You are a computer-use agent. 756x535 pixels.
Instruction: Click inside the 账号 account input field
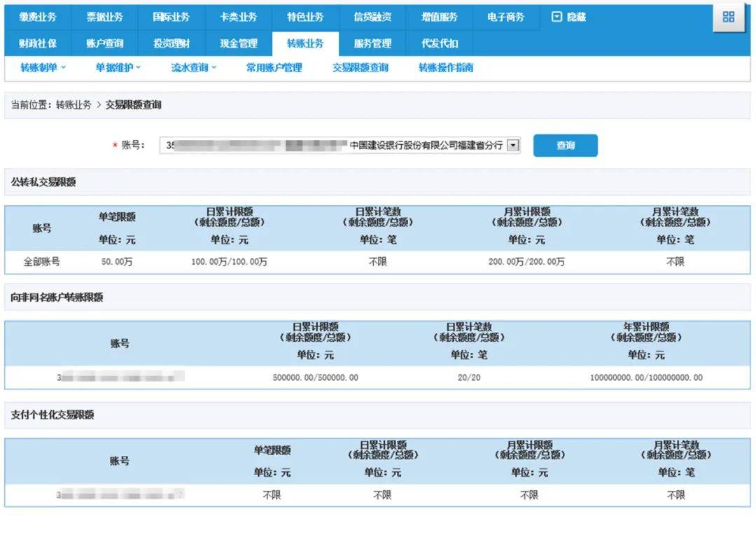(x=315, y=145)
